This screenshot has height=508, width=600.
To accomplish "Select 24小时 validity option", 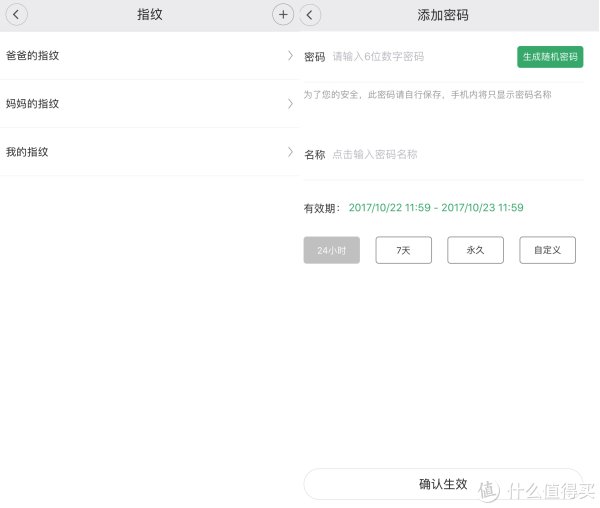I will [x=331, y=251].
